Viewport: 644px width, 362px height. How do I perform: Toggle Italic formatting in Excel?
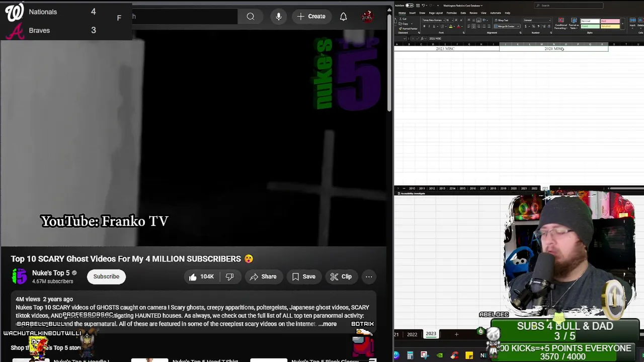429,26
